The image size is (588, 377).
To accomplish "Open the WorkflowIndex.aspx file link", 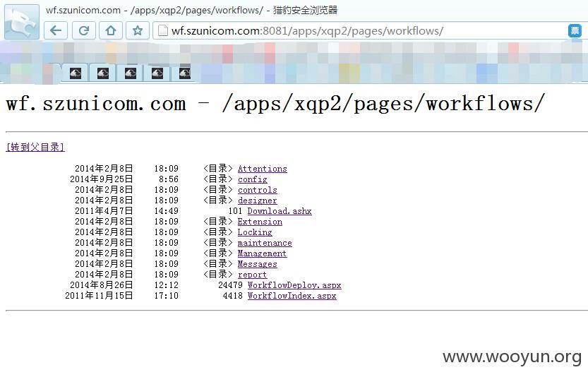I will coord(292,296).
